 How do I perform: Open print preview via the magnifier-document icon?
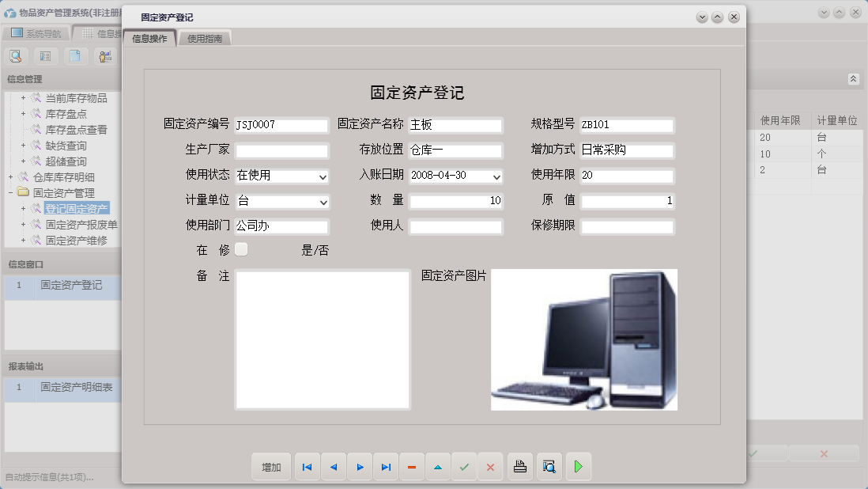coord(549,467)
